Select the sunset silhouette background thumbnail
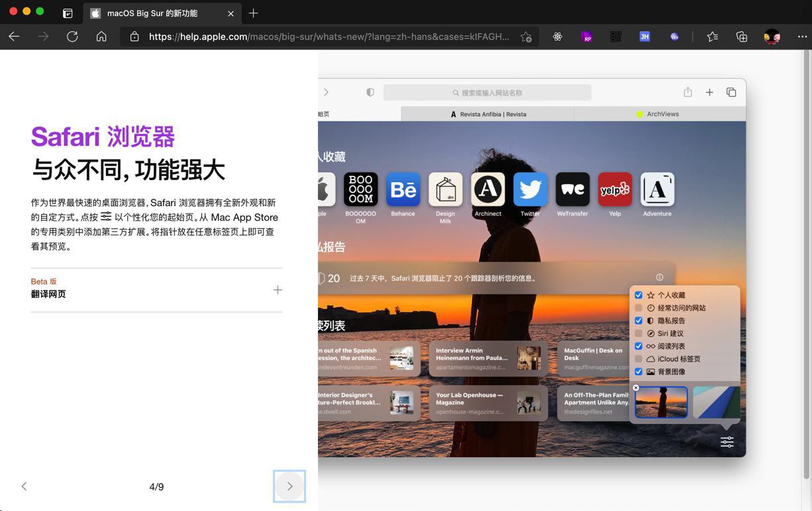Screen dimensions: 812x511 661,402
